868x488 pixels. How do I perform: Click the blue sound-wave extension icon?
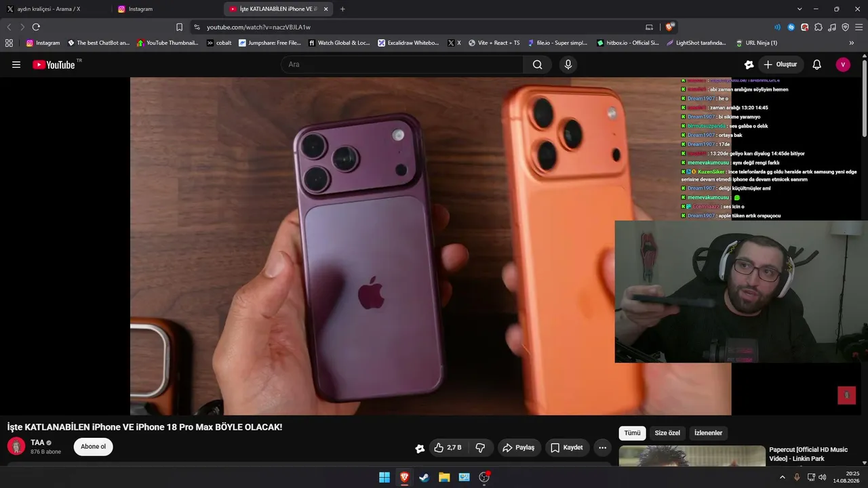777,27
